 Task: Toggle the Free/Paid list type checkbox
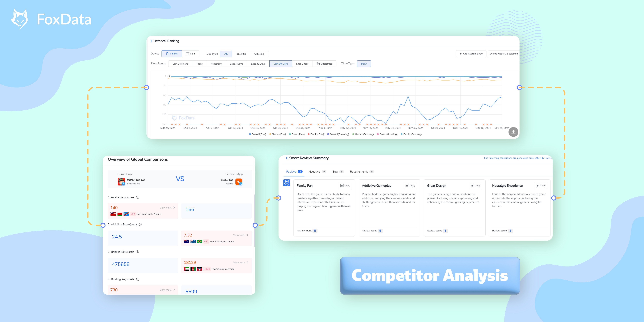[241, 53]
